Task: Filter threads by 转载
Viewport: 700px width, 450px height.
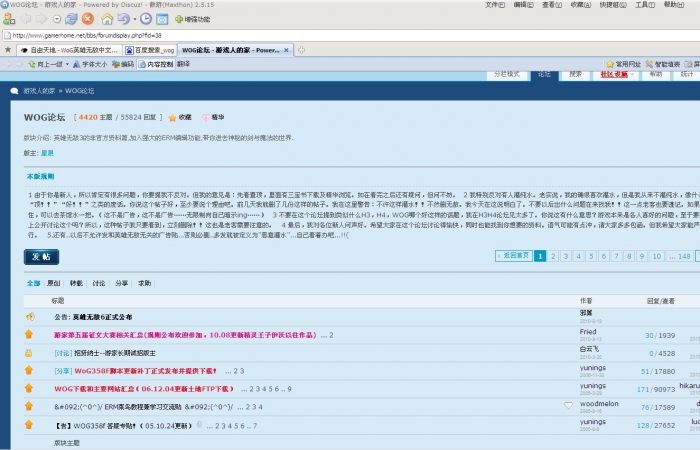Action: click(x=76, y=283)
